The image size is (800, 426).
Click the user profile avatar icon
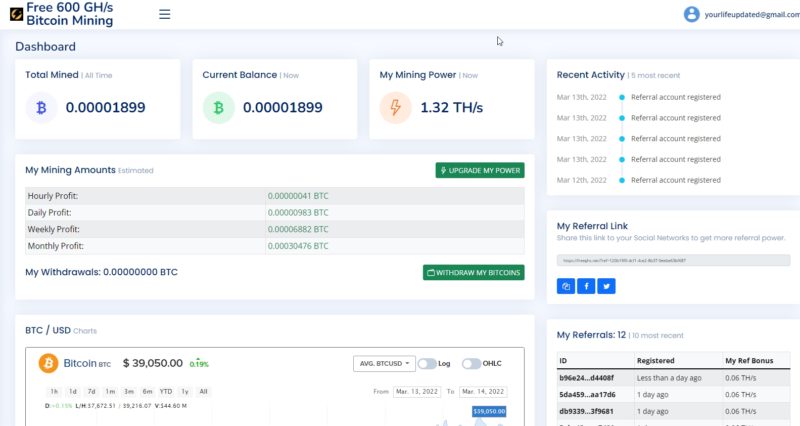pos(691,14)
